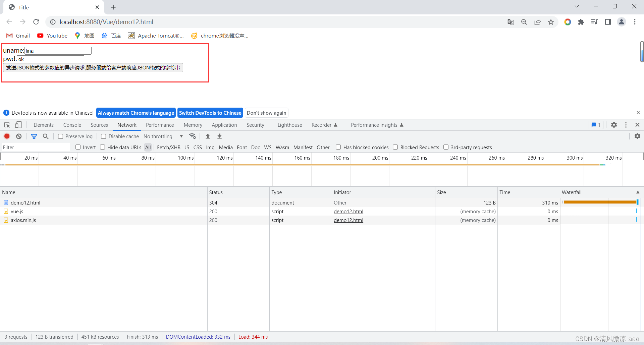
Task: Filter requests by JS type
Action: coord(187,147)
